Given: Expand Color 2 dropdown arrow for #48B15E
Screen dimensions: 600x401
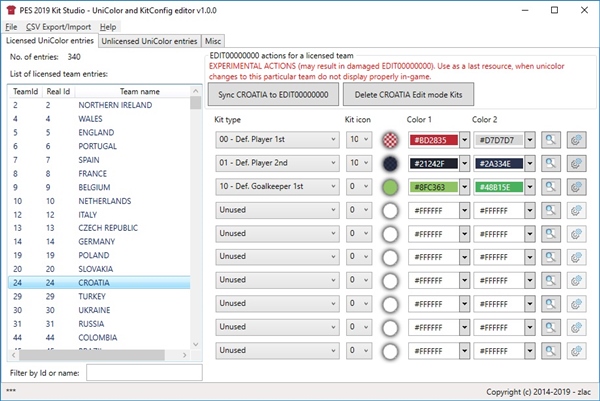Looking at the screenshot, I should [x=529, y=187].
